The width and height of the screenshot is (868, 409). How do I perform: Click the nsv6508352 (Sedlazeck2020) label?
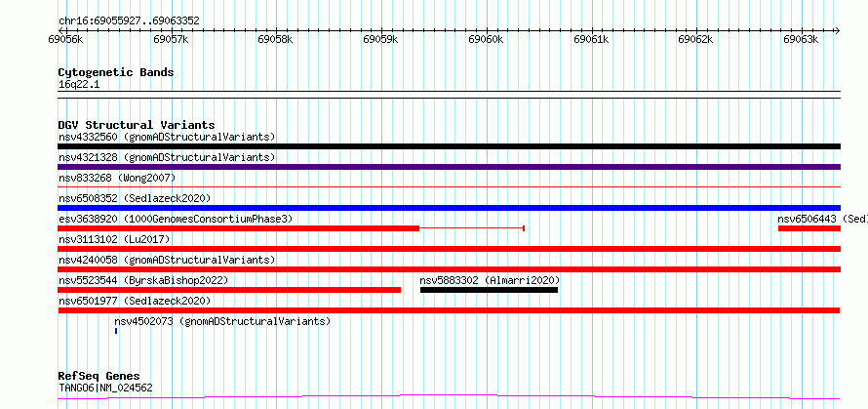click(x=135, y=198)
